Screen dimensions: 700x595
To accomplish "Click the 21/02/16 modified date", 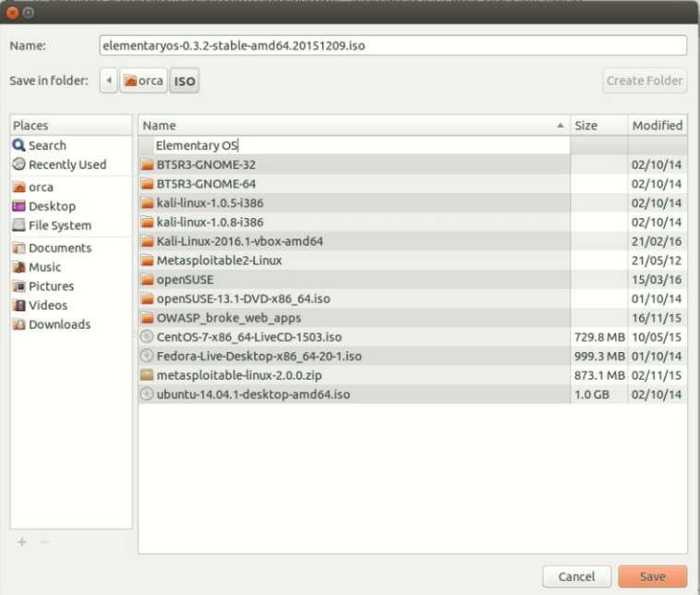I will point(657,242).
